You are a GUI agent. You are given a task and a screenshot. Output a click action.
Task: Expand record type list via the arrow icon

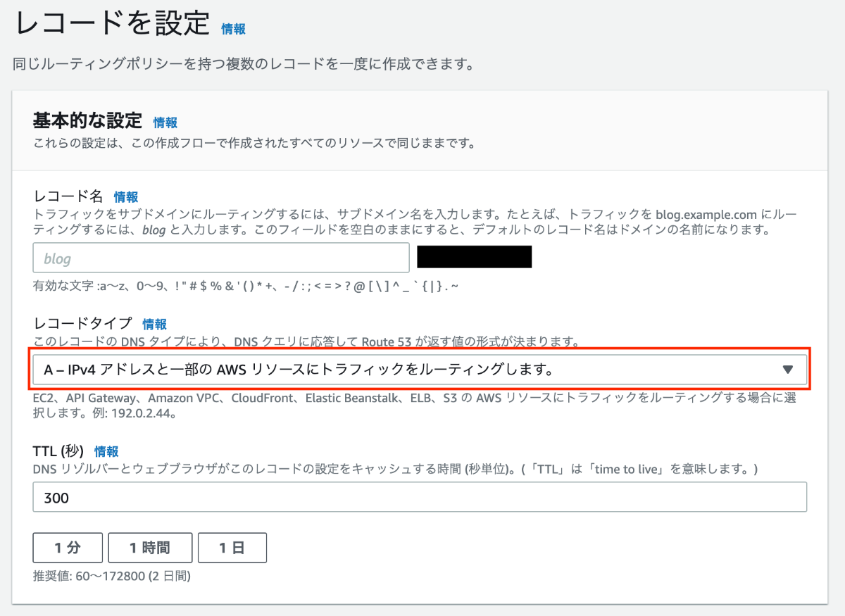(788, 370)
